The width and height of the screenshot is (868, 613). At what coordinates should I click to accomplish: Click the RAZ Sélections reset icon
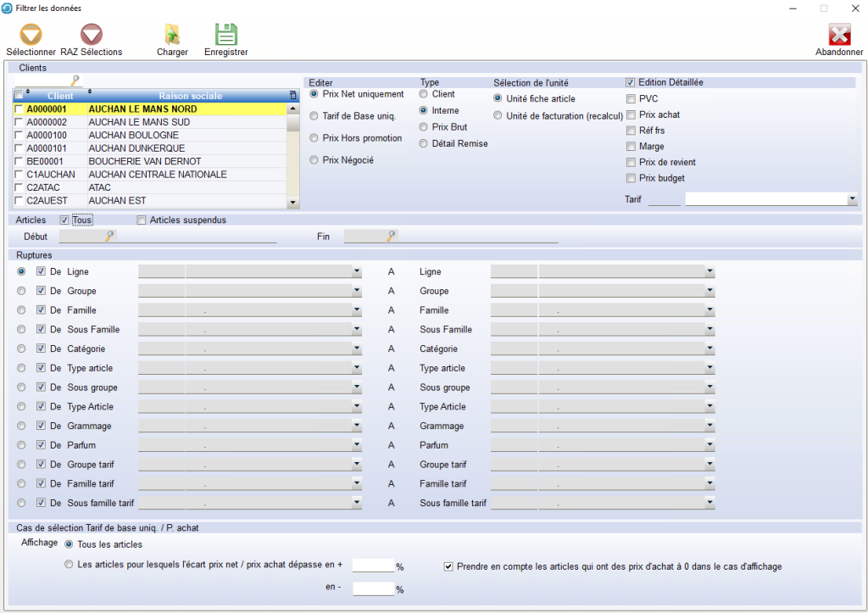[91, 35]
